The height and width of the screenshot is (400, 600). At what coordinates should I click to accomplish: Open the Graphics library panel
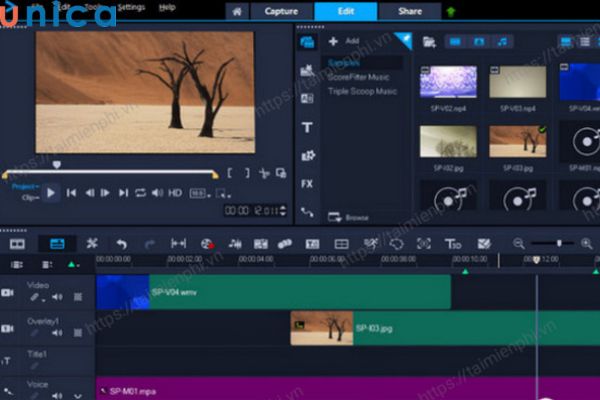[x=308, y=155]
